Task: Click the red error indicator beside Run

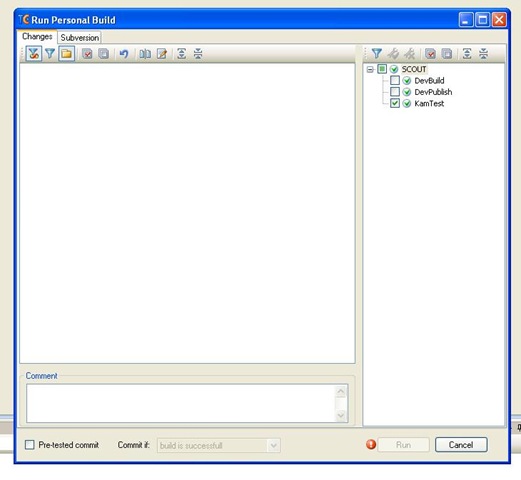Action: (x=371, y=444)
